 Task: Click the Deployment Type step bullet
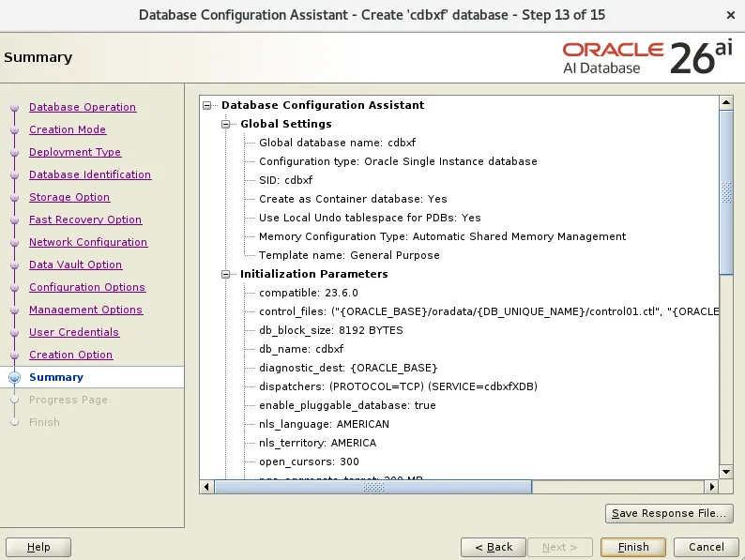point(15,153)
